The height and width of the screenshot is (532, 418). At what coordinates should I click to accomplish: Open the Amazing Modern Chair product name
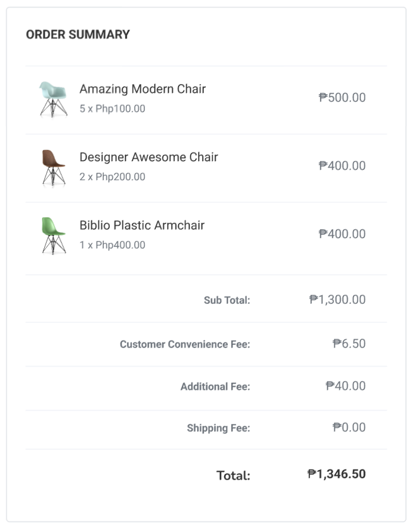pyautogui.click(x=143, y=89)
